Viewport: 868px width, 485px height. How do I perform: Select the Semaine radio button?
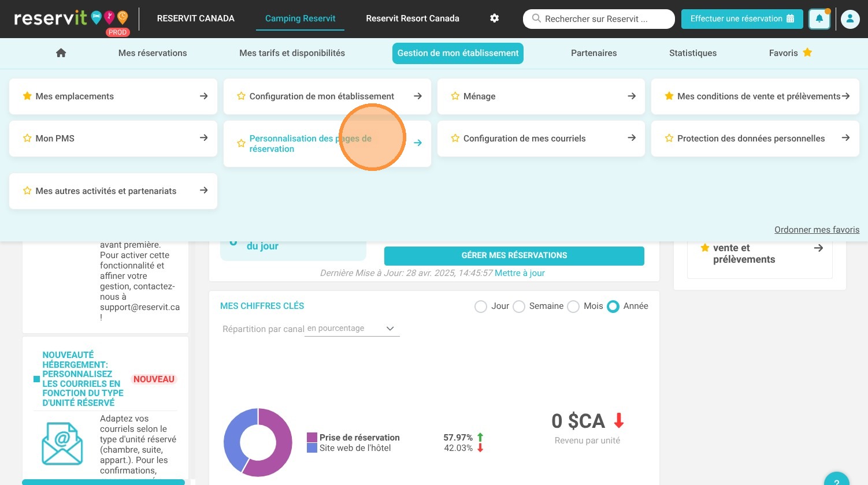click(519, 307)
